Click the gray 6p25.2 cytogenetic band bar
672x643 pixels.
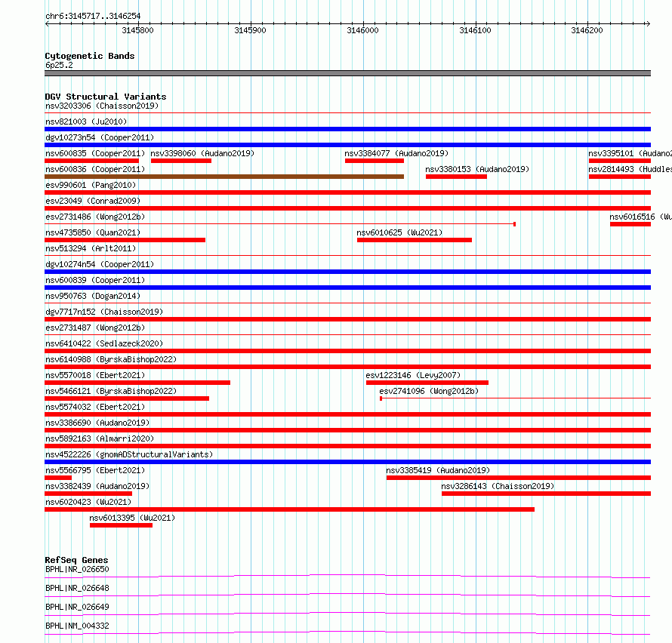coord(347,73)
